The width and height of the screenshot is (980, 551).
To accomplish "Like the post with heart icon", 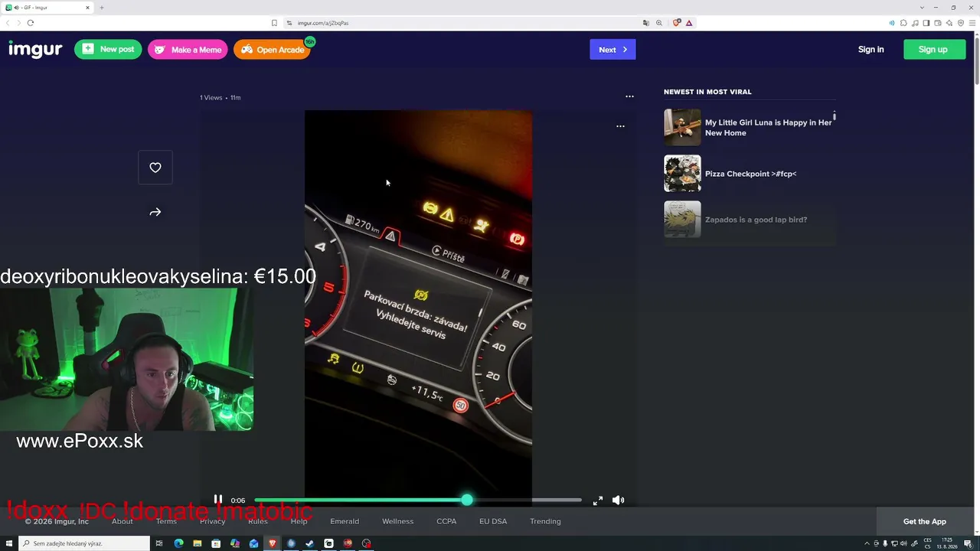I will tap(155, 168).
